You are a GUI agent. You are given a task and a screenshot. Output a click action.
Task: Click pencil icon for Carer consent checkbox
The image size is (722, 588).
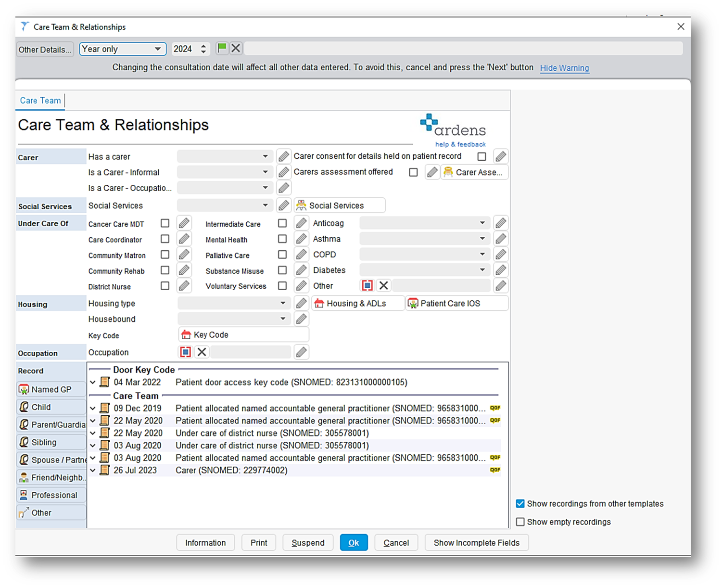pos(501,156)
